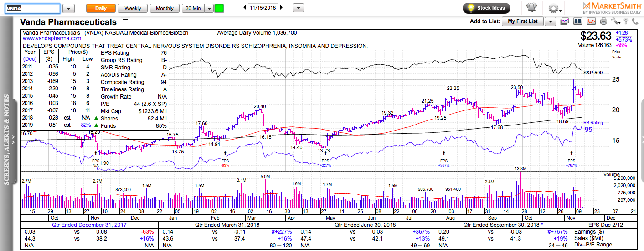Open the date options dropdown

[x=298, y=8]
